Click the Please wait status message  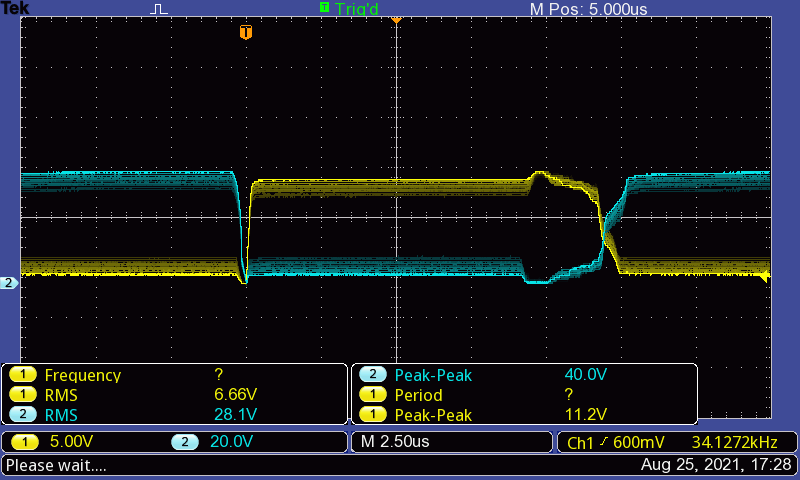pos(56,465)
